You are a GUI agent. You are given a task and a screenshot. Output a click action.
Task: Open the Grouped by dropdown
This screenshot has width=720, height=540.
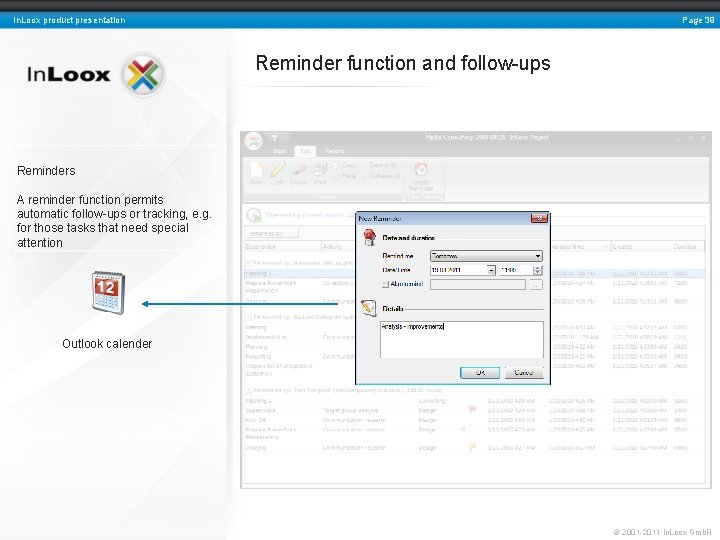coord(272,234)
